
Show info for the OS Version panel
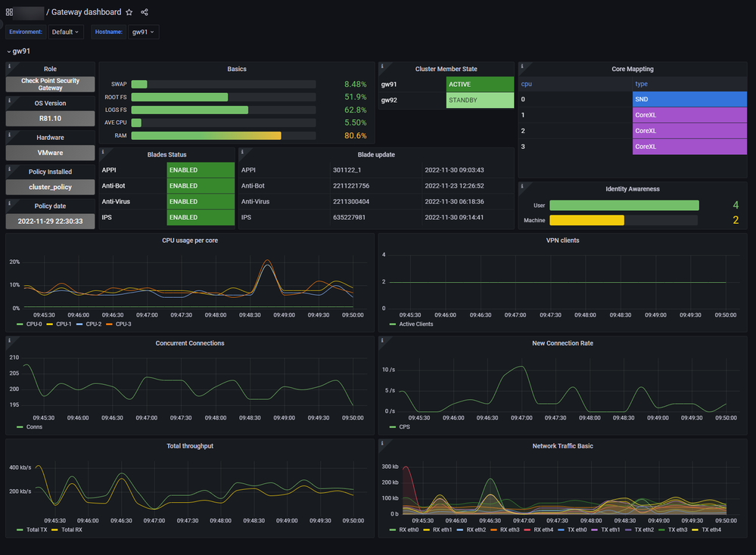pos(9,101)
